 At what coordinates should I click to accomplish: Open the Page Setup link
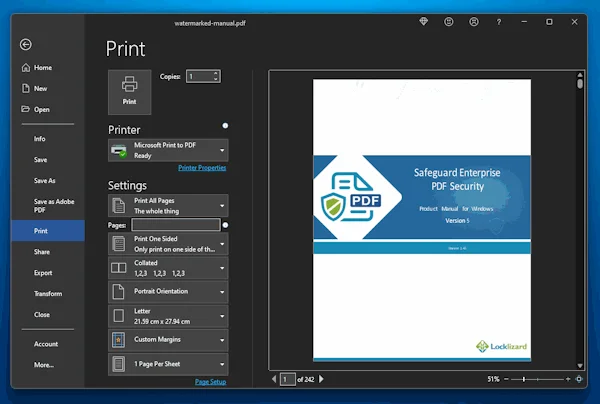tap(210, 382)
